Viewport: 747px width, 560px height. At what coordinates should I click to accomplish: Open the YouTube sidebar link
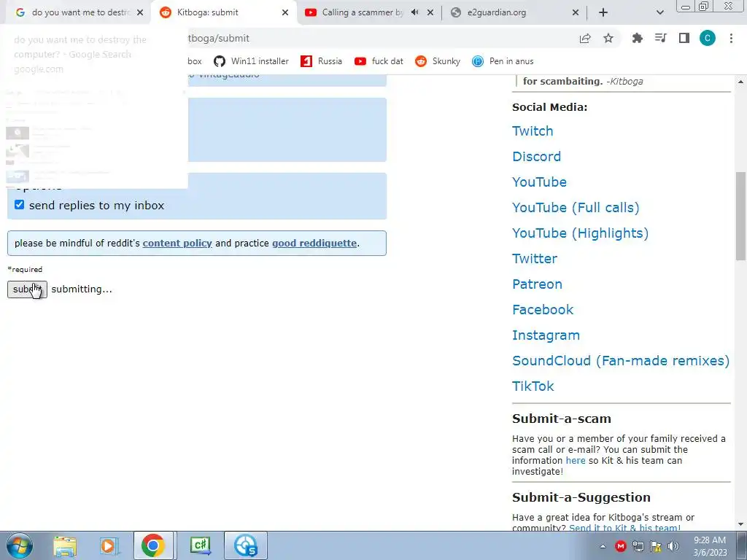pos(539,182)
